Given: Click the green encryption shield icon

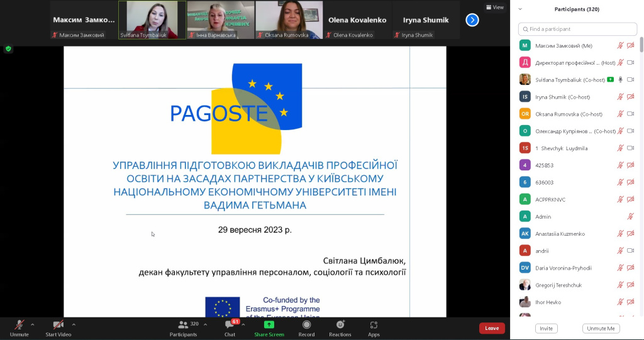Looking at the screenshot, I should (8, 49).
